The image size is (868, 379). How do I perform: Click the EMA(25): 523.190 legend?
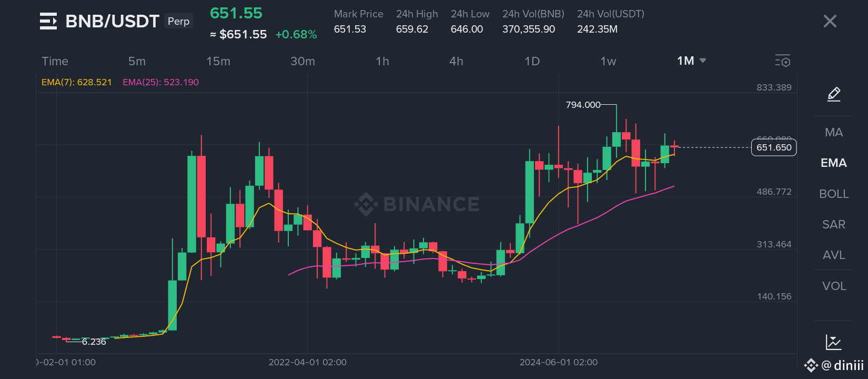pyautogui.click(x=160, y=82)
